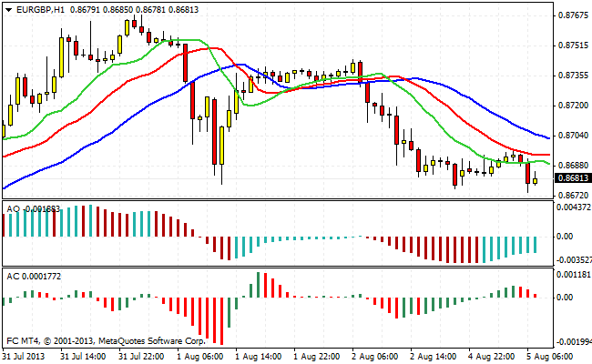Click the tallest red AC histogram bar
Viewport: 592px width, 364px height.
(221, 321)
